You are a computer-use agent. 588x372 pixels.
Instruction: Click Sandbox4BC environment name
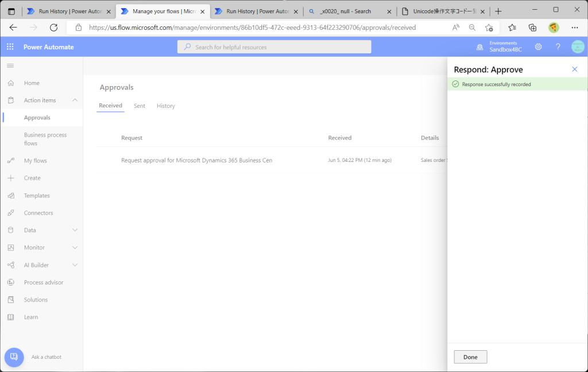[505, 49]
